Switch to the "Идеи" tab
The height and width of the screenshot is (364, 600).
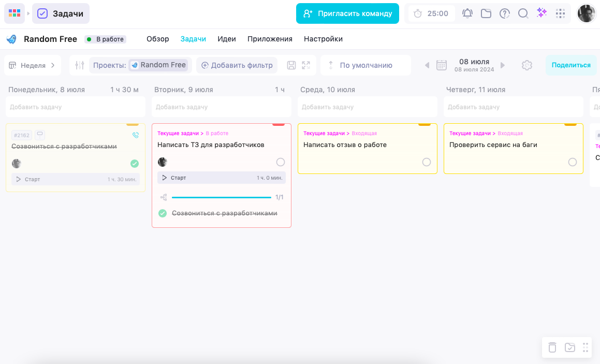pos(227,39)
